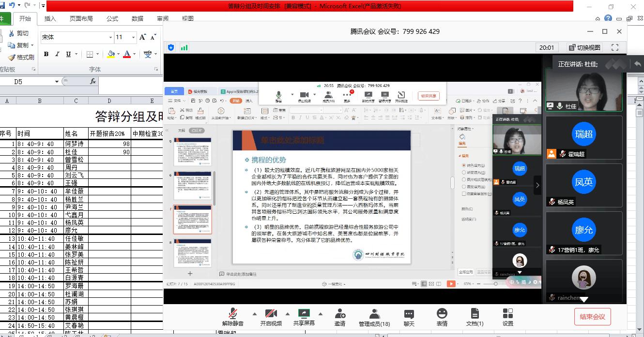Open the 视图 tab in Excel

187,18
